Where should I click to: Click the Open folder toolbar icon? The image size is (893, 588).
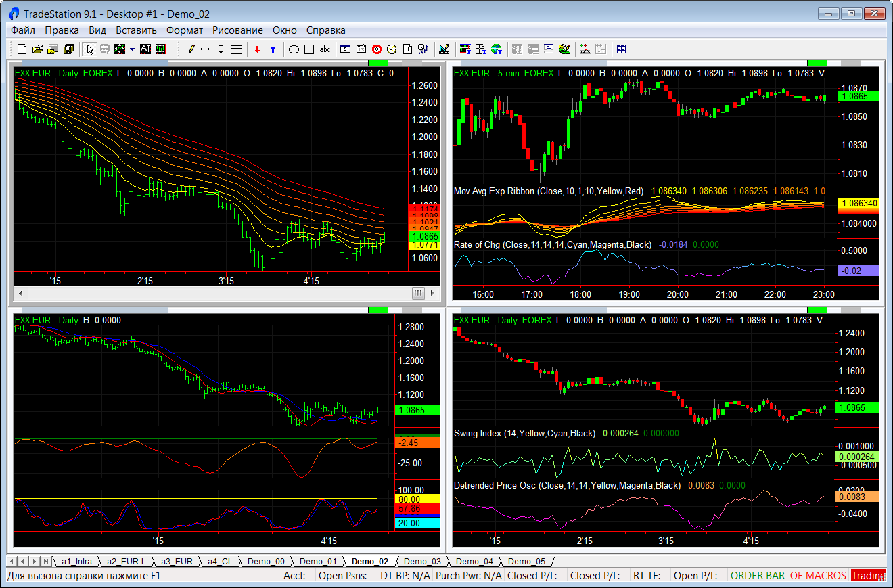(37, 49)
